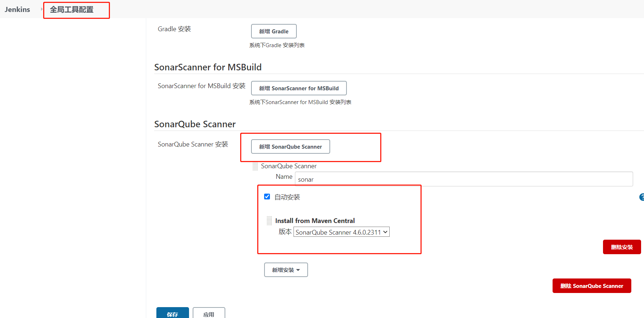Click the breadcrumb arrow after Jenkins
The width and height of the screenshot is (644, 318).
point(42,9)
